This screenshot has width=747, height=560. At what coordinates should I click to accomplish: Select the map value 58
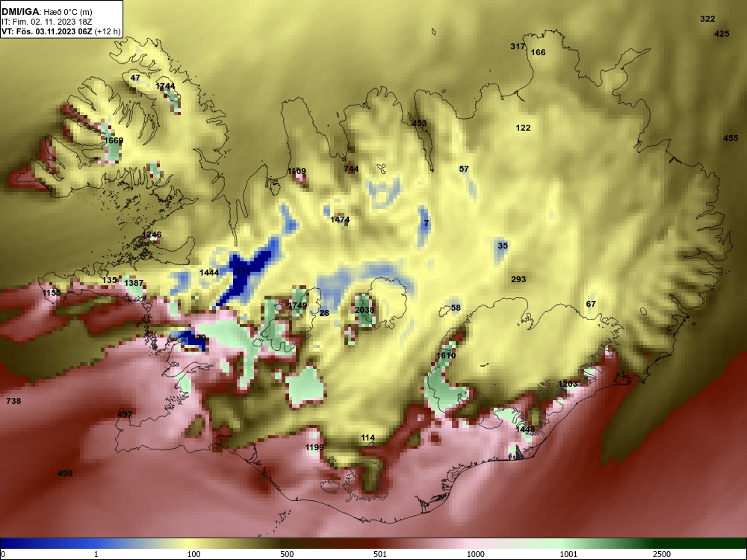(x=456, y=308)
